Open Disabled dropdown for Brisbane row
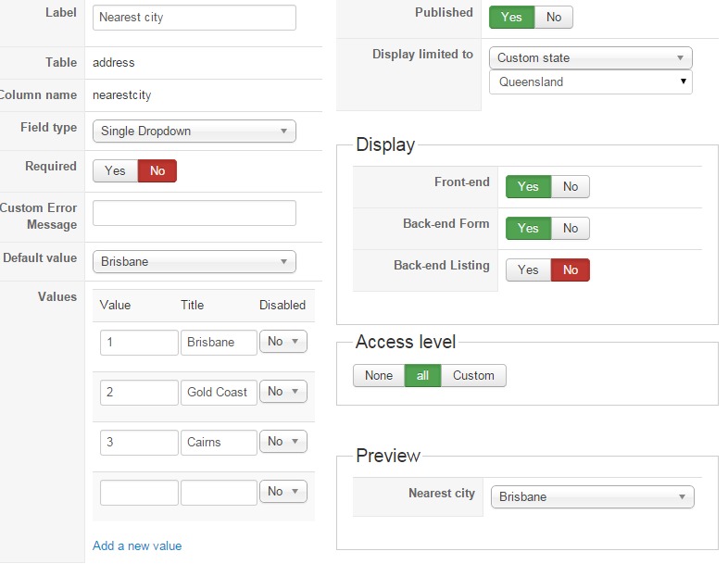 coord(282,342)
